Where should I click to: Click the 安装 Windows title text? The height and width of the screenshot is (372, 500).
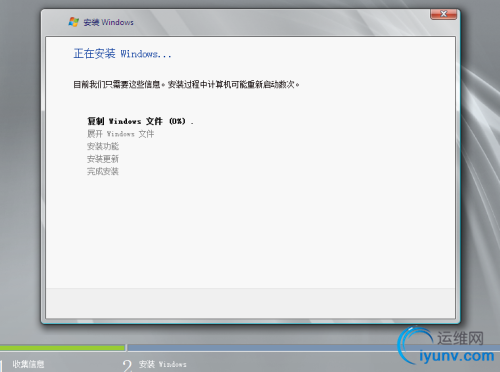(108, 22)
